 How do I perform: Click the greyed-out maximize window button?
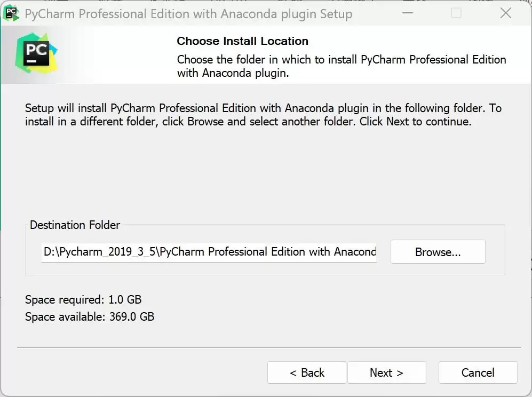tap(456, 13)
